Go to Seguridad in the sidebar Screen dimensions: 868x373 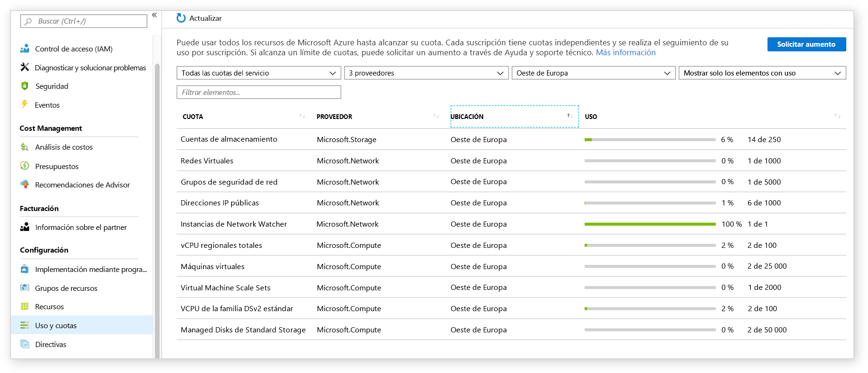(x=52, y=86)
